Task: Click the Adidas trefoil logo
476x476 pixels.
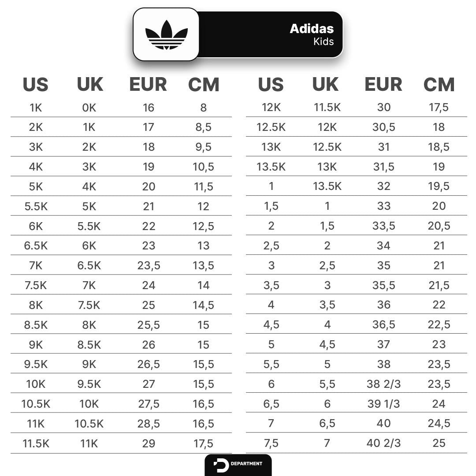Action: [166, 34]
